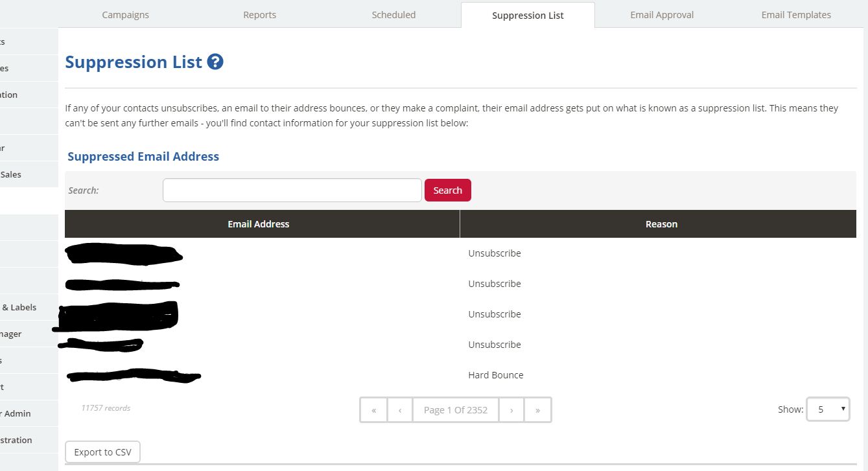Viewport: 868px width, 471px height.
Task: Switch to the Campaigns tab
Action: (125, 14)
